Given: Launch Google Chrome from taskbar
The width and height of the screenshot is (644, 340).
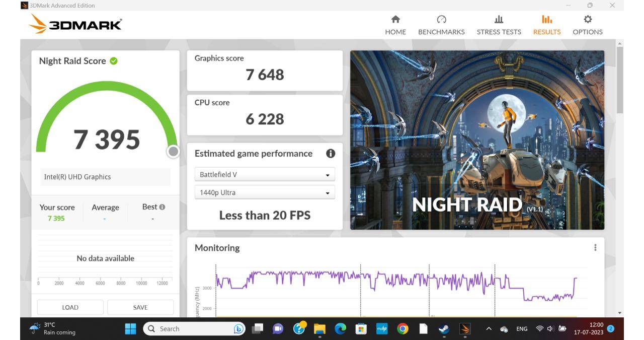Looking at the screenshot, I should coord(403,329).
